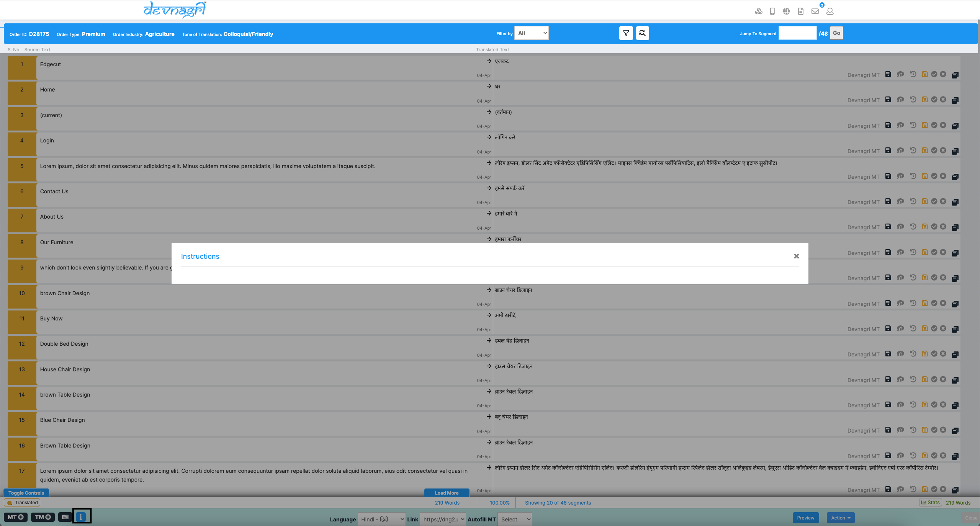Open the document icon in header
Image resolution: width=980 pixels, height=526 pixels.
point(801,11)
